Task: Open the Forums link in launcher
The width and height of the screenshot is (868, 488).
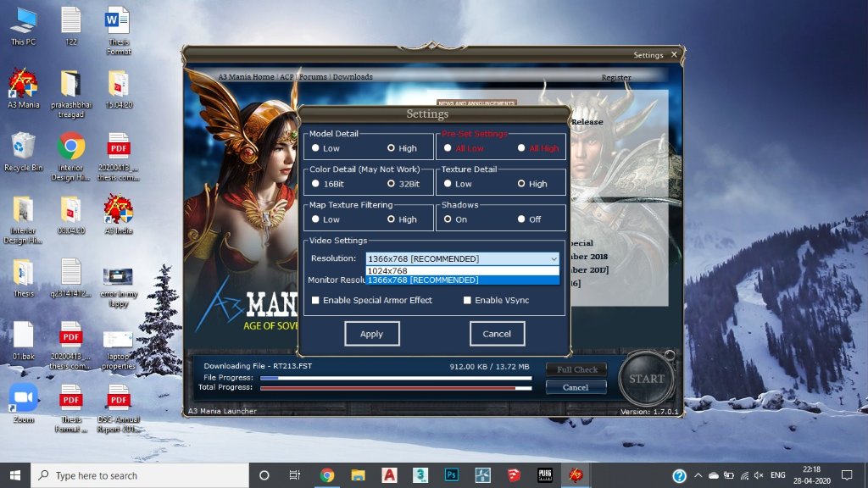Action: (314, 77)
